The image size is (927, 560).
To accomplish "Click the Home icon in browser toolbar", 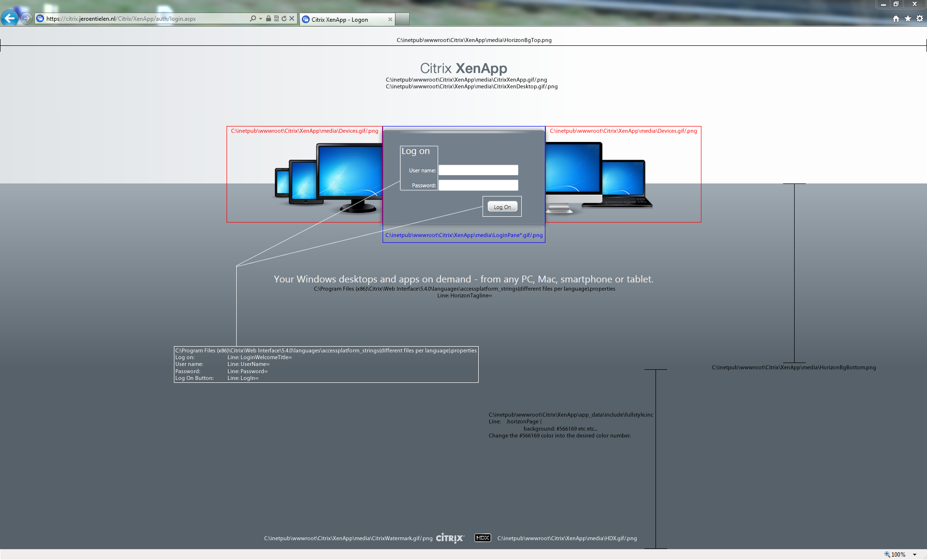I will click(x=896, y=18).
